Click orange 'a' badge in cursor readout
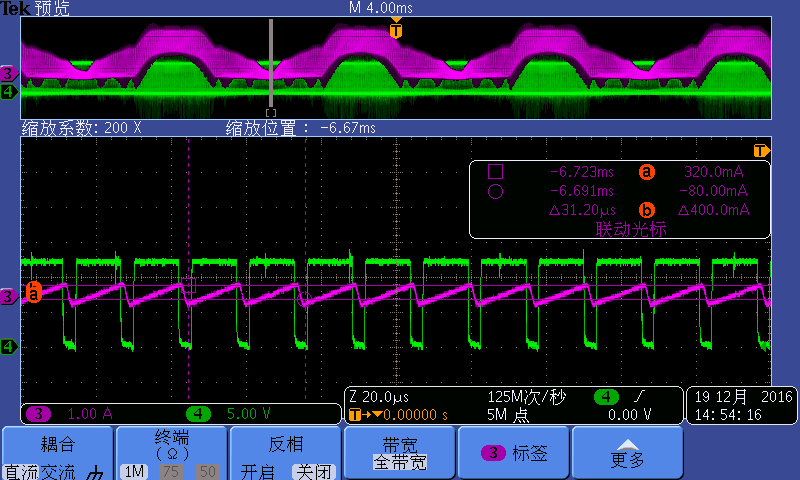800x480 pixels. 646,172
